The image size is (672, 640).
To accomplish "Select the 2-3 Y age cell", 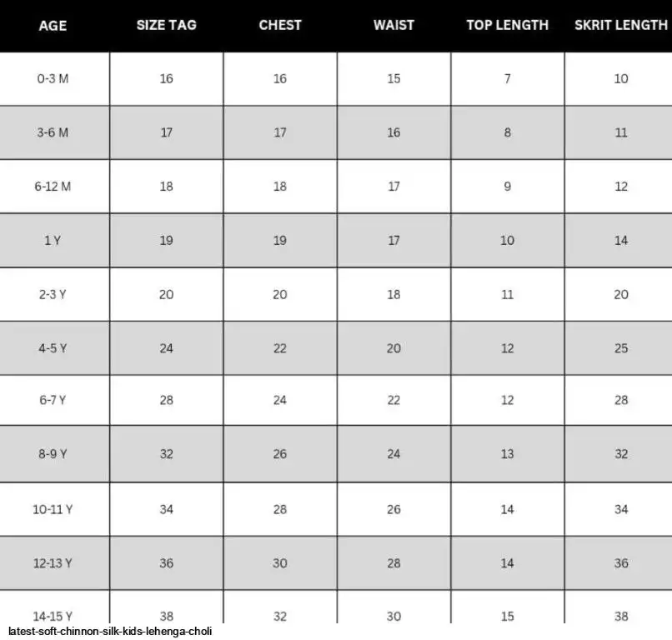I will (53, 295).
